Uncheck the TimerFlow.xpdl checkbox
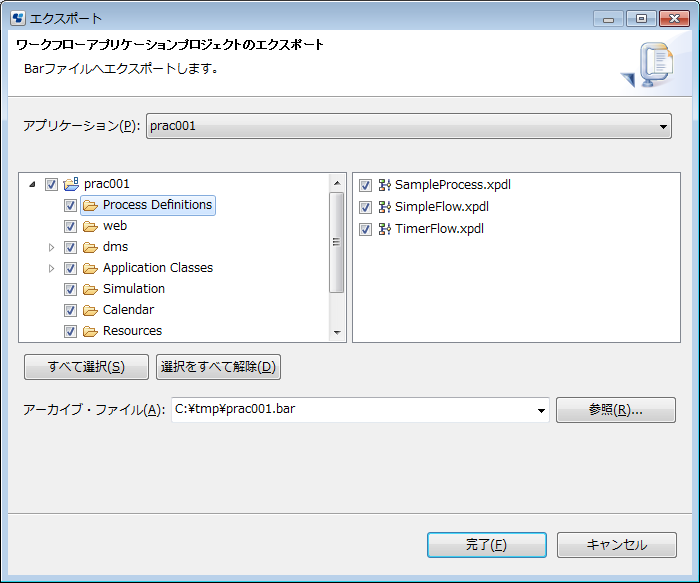This screenshot has height=583, width=700. click(366, 229)
